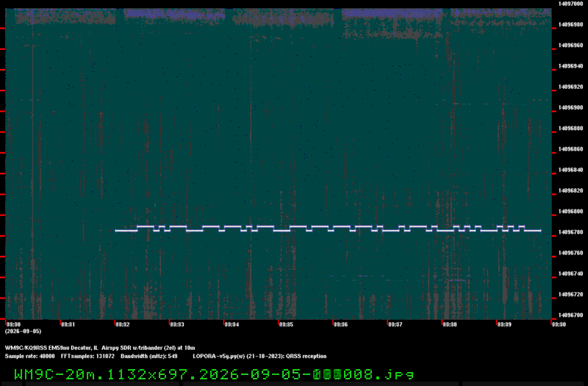Screen dimensions: 588x386
Task: Click the 14096700 bottom frequency label
Action: (x=571, y=315)
